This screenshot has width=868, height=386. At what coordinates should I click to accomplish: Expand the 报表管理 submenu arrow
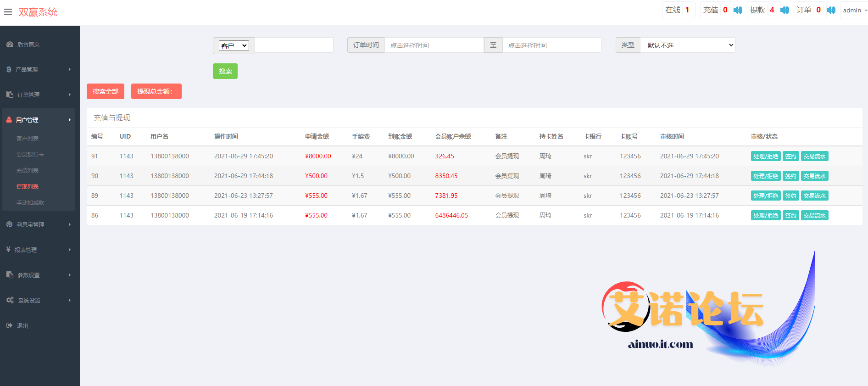[70, 250]
